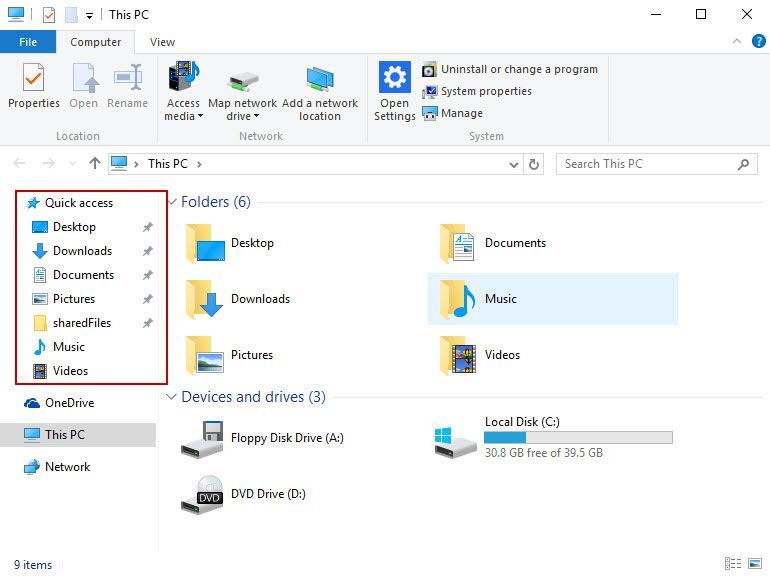This screenshot has height=576, width=770.
Task: Open the address bar history dropdown
Action: [513, 164]
